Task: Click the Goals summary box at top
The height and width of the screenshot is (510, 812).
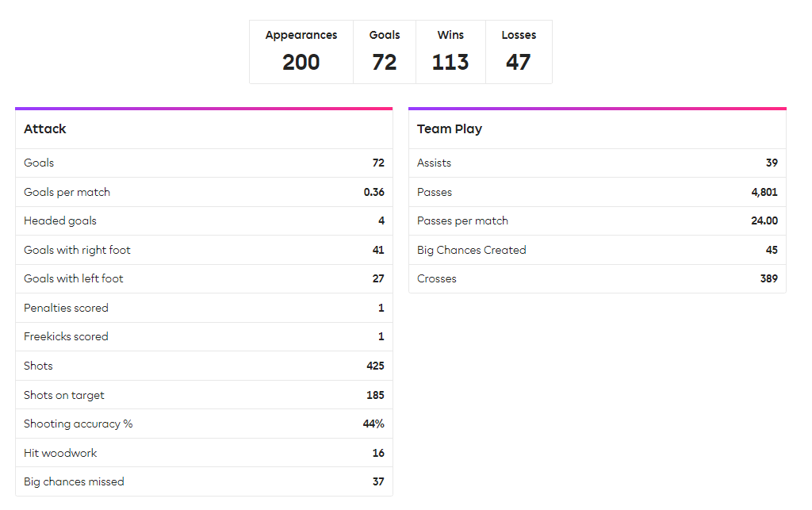Action: [385, 52]
